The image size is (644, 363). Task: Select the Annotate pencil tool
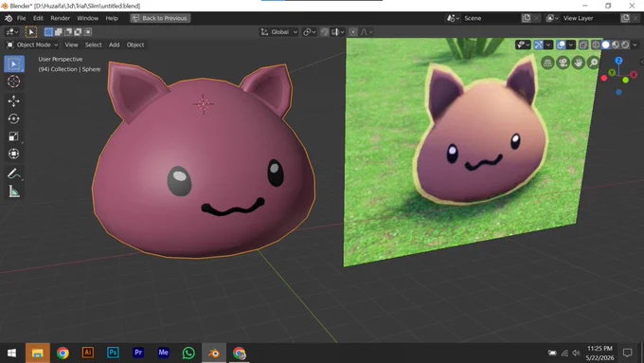14,173
